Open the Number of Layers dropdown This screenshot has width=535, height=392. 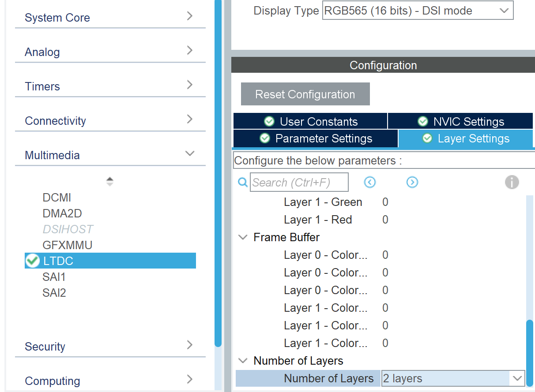pyautogui.click(x=516, y=378)
